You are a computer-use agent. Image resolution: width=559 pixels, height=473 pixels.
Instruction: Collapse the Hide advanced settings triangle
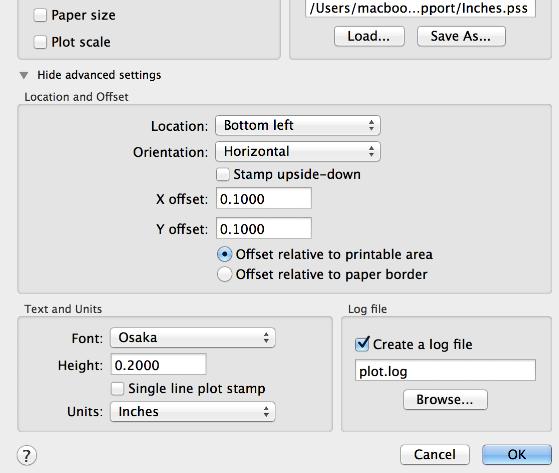(x=24, y=75)
